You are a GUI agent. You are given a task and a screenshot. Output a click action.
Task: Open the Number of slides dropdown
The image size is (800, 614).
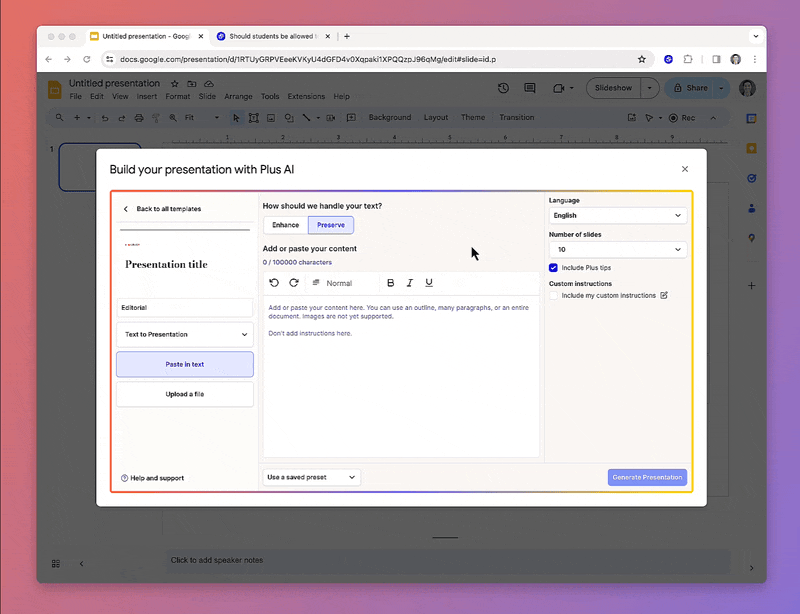[617, 250]
